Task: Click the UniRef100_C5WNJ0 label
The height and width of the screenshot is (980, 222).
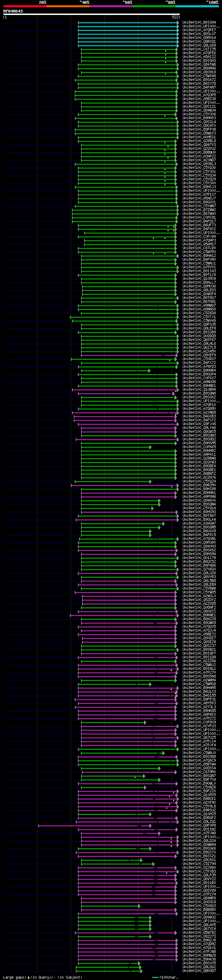Action: (x=199, y=753)
